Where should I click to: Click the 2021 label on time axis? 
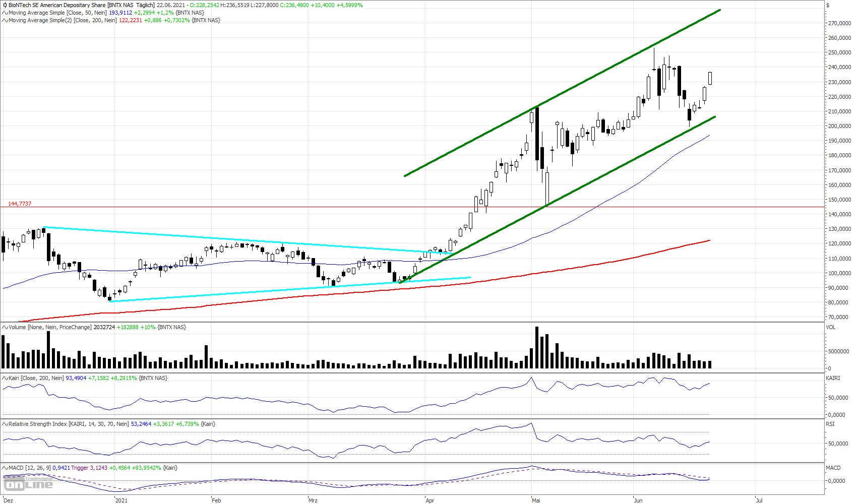(121, 500)
